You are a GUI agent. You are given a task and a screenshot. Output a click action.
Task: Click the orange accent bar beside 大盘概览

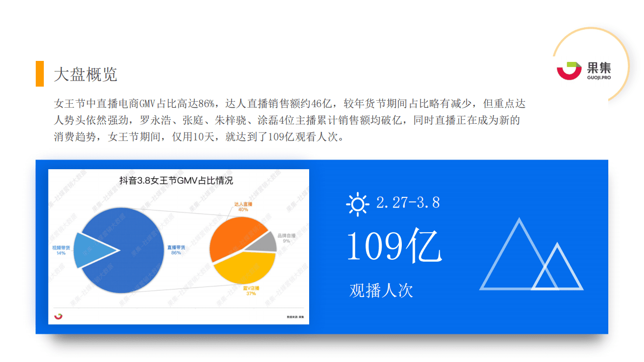pyautogui.click(x=40, y=74)
